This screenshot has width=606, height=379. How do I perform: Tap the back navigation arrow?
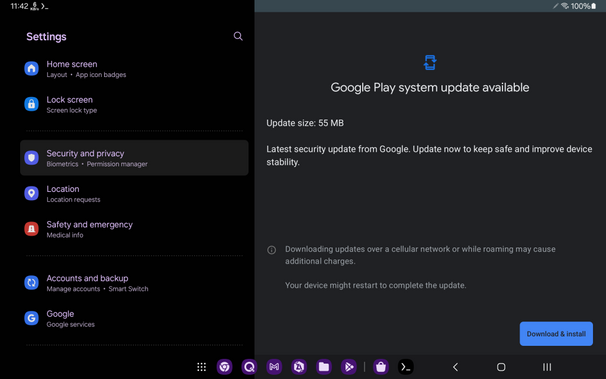click(456, 367)
